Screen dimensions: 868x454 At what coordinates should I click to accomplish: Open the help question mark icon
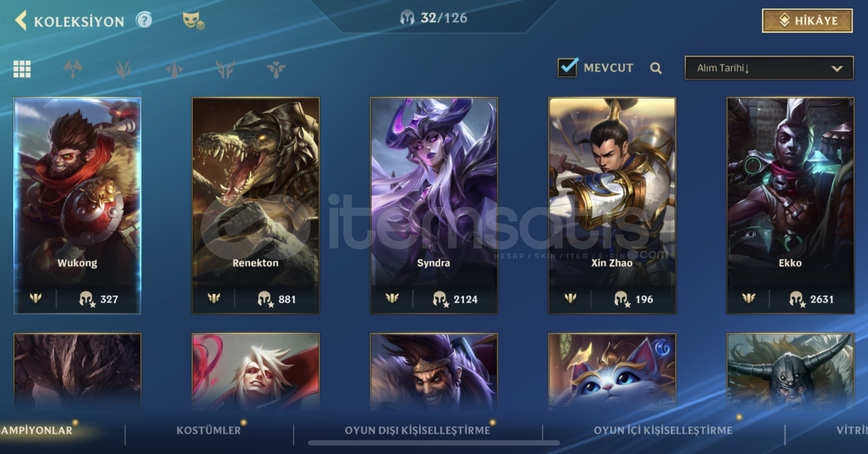(144, 20)
